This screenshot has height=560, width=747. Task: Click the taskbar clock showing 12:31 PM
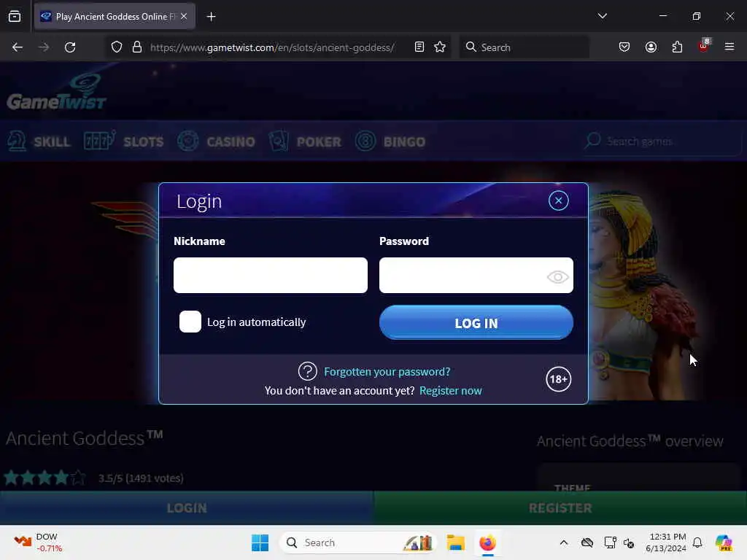665,542
